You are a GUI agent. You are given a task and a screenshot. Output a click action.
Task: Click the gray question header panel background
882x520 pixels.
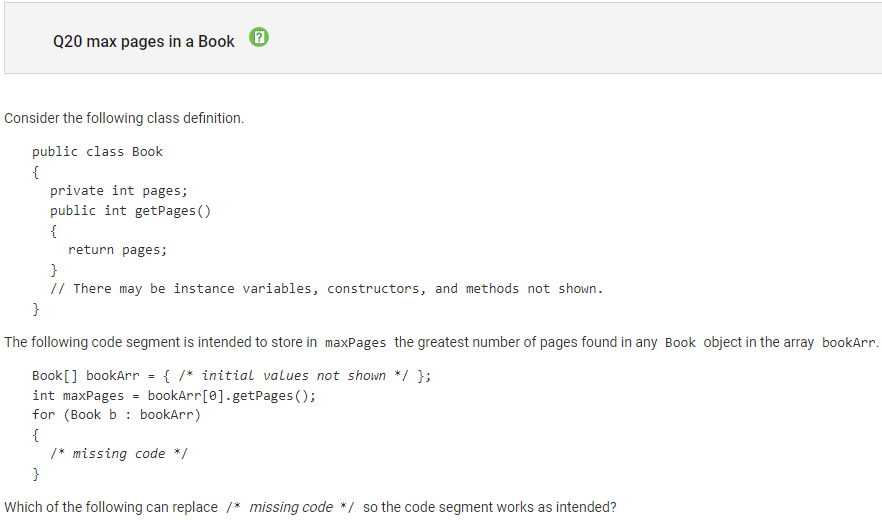tap(562, 38)
